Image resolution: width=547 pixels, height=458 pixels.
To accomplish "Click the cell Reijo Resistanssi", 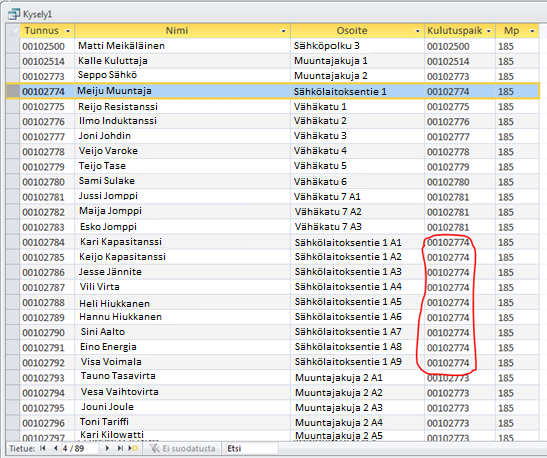I will coord(182,106).
